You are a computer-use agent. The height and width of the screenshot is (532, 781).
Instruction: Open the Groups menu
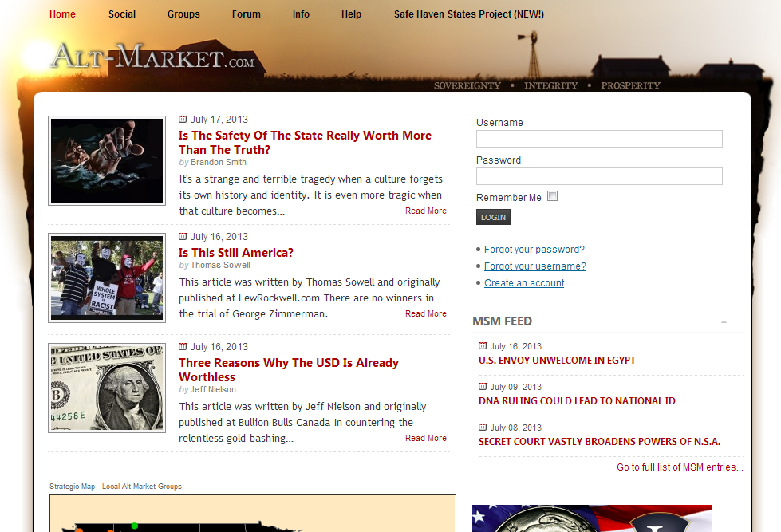click(183, 14)
